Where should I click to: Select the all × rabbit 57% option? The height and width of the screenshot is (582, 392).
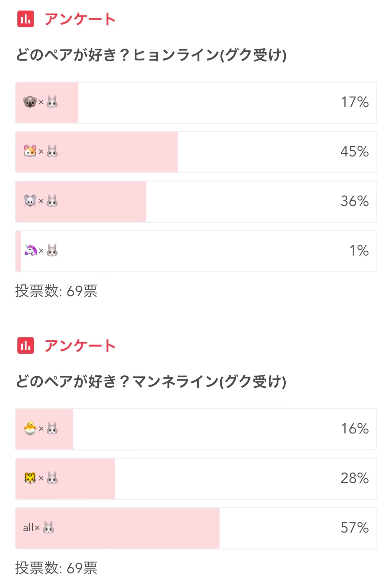tap(196, 528)
